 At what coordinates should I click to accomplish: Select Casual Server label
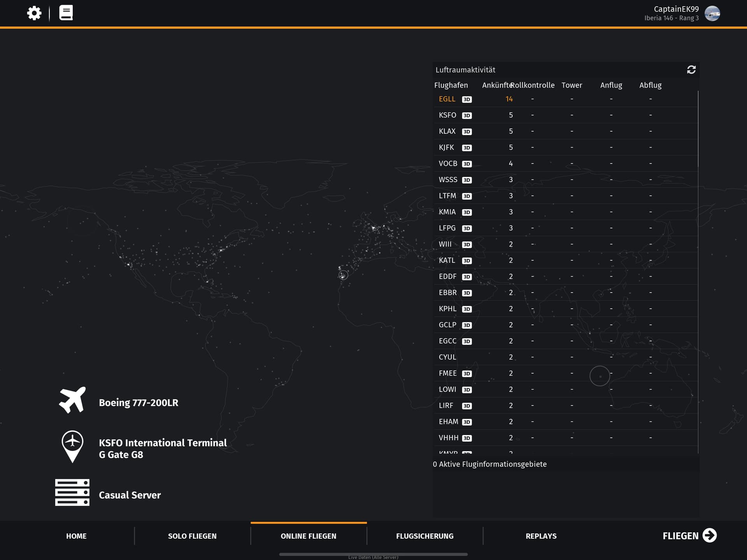pyautogui.click(x=130, y=495)
